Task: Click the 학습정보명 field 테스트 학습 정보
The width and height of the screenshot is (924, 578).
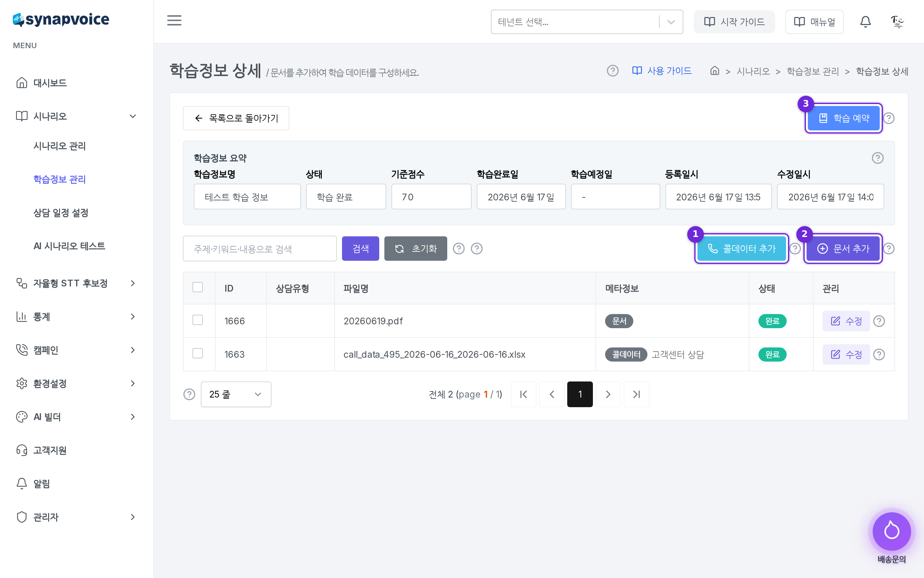Action: pyautogui.click(x=247, y=197)
